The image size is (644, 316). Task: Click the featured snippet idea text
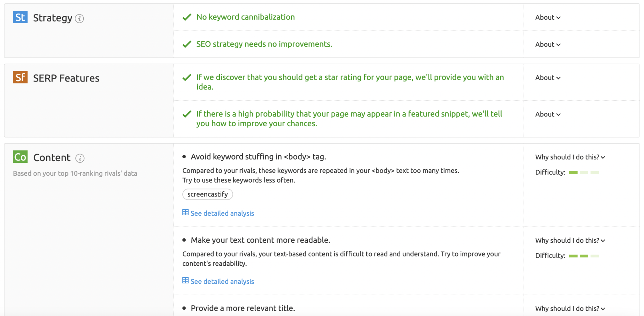349,119
